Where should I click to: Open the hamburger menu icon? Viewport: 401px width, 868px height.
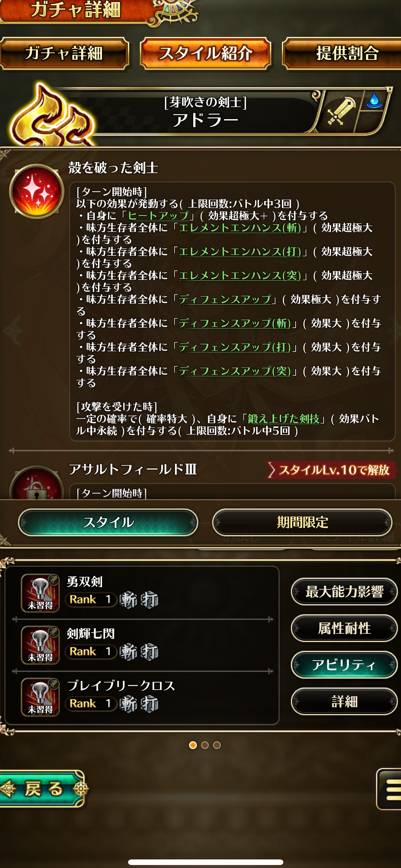(x=389, y=789)
